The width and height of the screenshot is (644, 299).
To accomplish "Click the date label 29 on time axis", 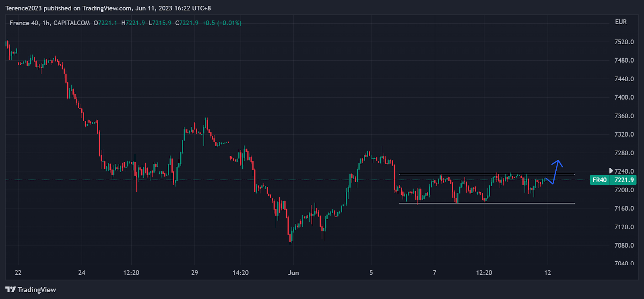I will coord(194,273).
